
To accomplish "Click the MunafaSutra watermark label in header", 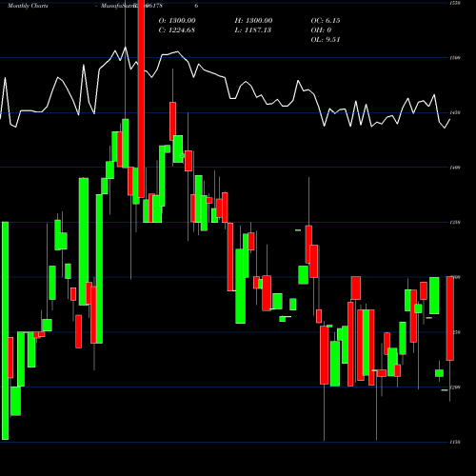I will click(x=119, y=6).
